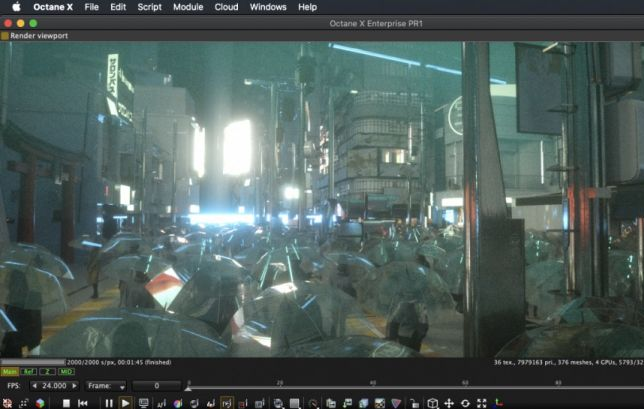This screenshot has width=644, height=409.
Task: Open the Edit menu
Action: (x=118, y=7)
